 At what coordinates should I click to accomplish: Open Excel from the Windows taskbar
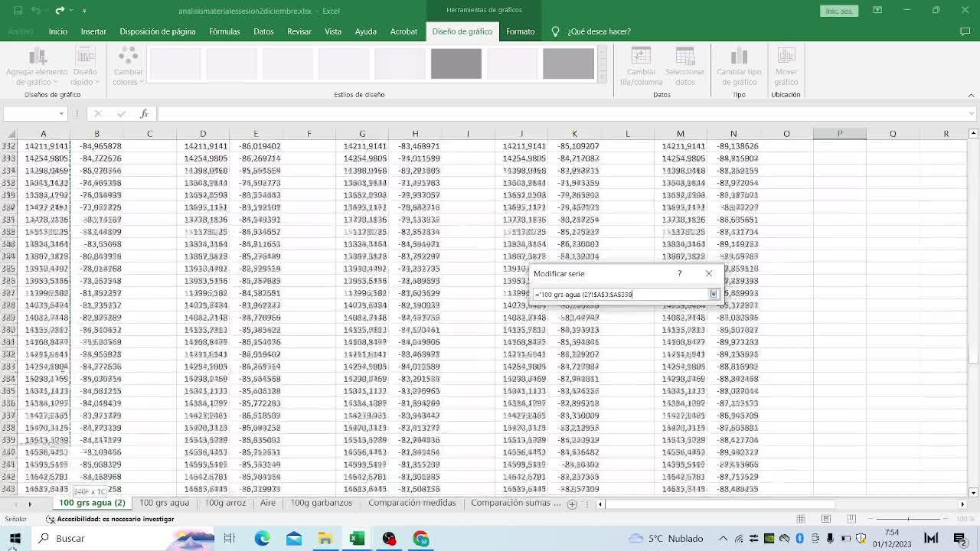(357, 539)
